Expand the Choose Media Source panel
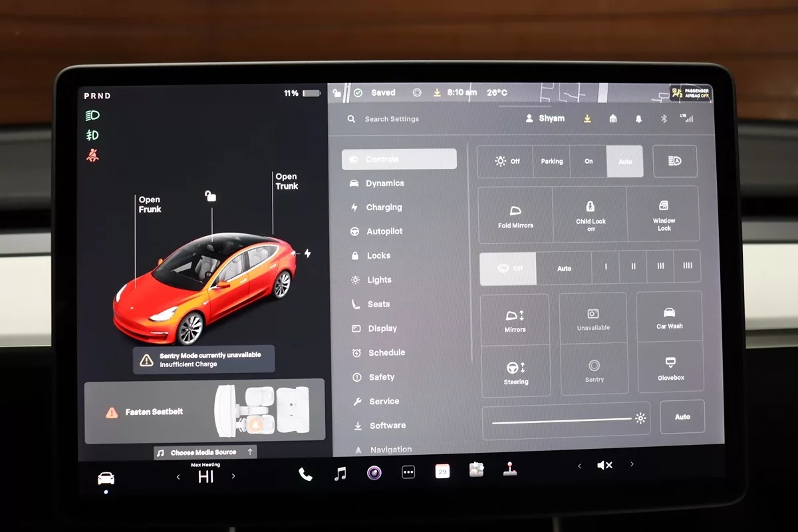 coord(205,452)
